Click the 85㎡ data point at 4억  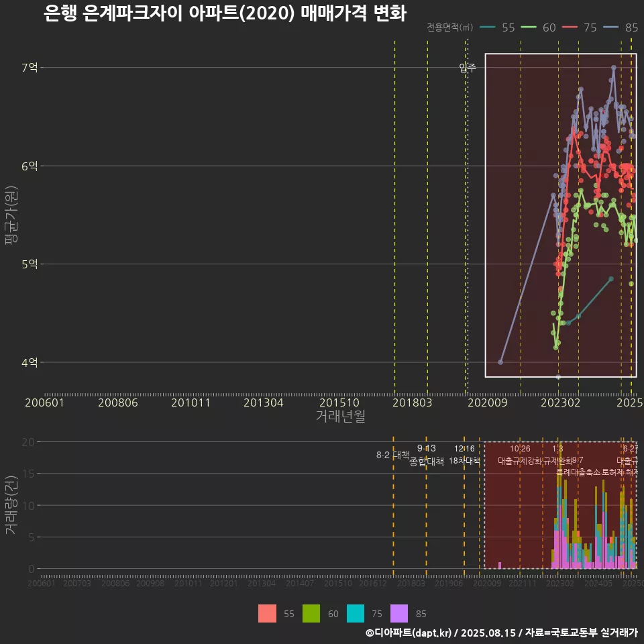500,362
